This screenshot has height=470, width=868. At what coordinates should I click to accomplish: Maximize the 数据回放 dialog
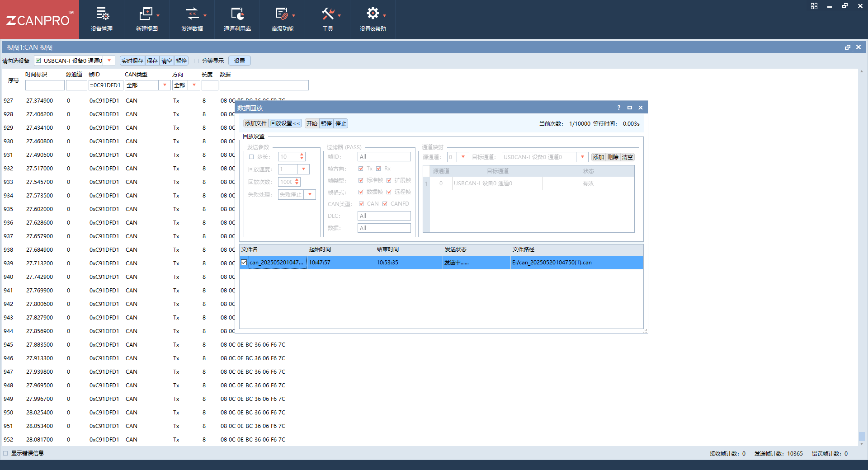[630, 108]
